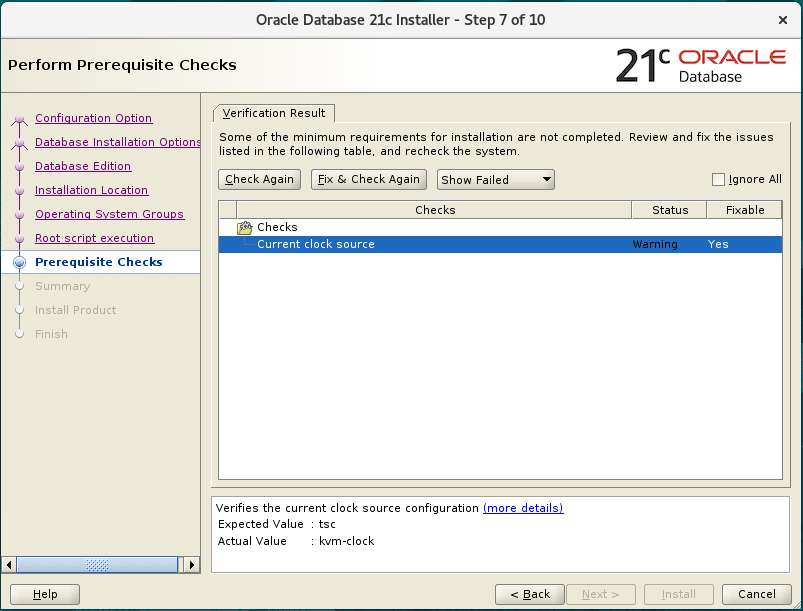The width and height of the screenshot is (803, 611).
Task: Click the Help button
Action: [45, 595]
